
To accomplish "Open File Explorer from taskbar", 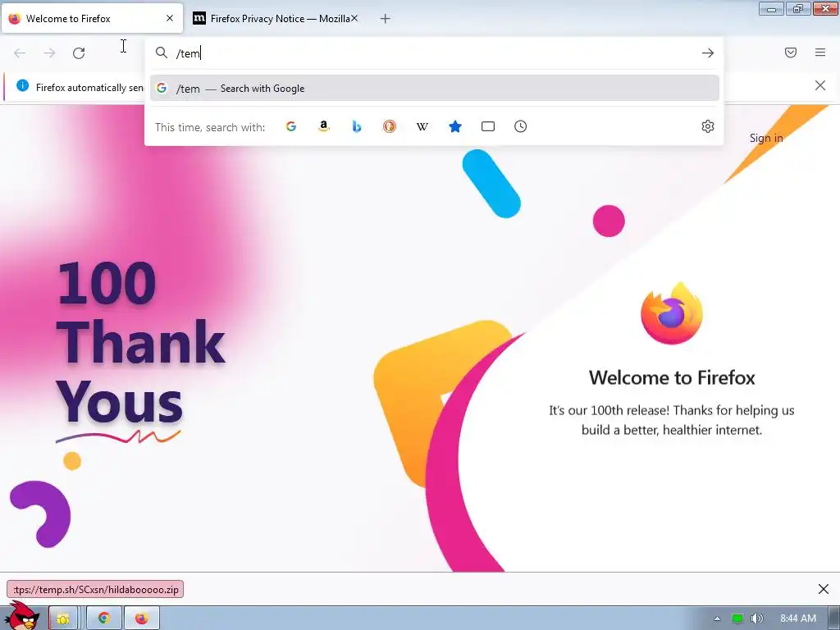I will 63,619.
